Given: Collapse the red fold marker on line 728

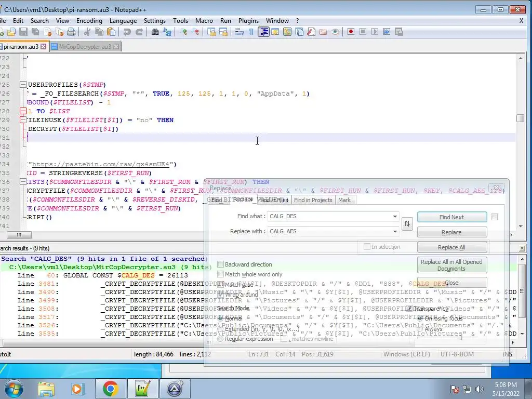Looking at the screenshot, I should 23,111.
